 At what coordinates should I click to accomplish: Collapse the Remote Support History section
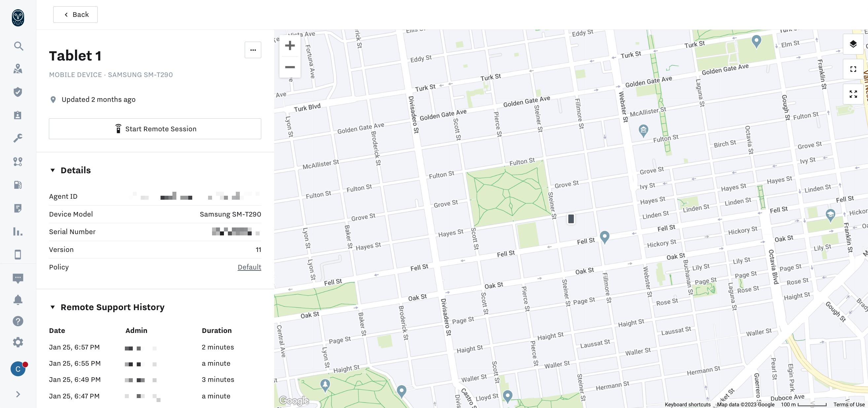pos(53,307)
